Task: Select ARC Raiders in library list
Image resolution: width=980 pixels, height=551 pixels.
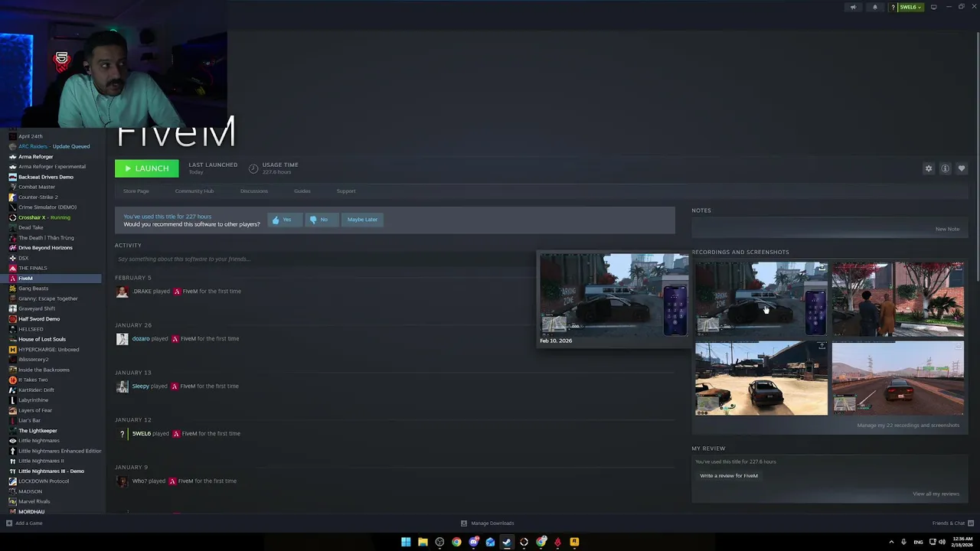Action: pos(54,146)
